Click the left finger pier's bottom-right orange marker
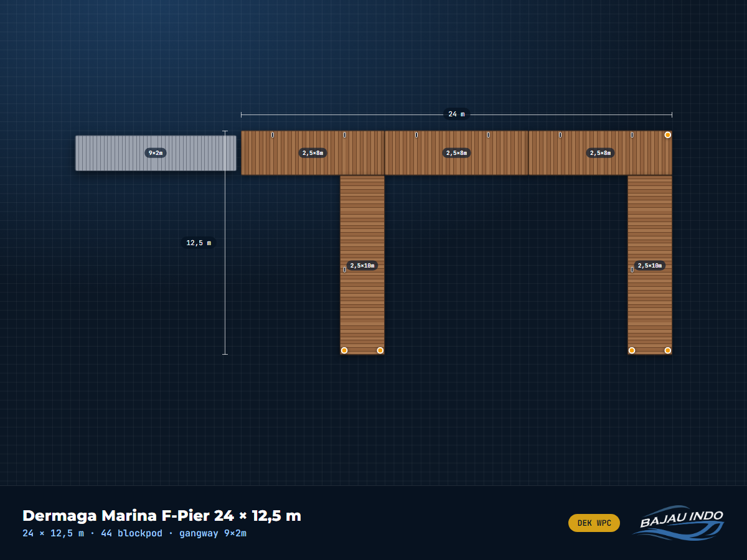The height and width of the screenshot is (560, 747). click(x=380, y=350)
